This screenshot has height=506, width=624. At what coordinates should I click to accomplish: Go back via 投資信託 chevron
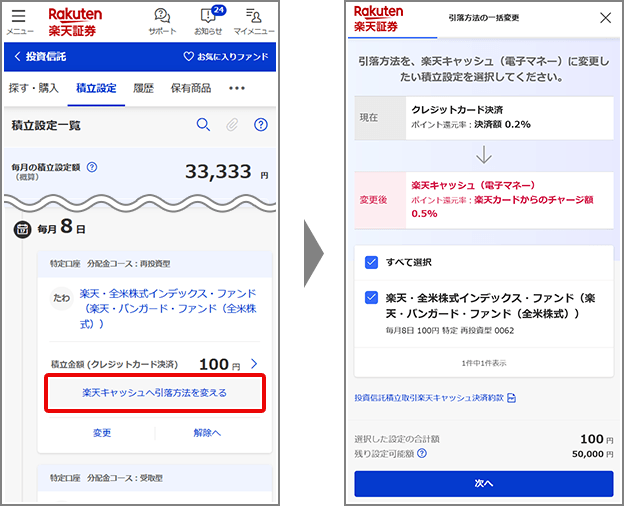coord(40,57)
